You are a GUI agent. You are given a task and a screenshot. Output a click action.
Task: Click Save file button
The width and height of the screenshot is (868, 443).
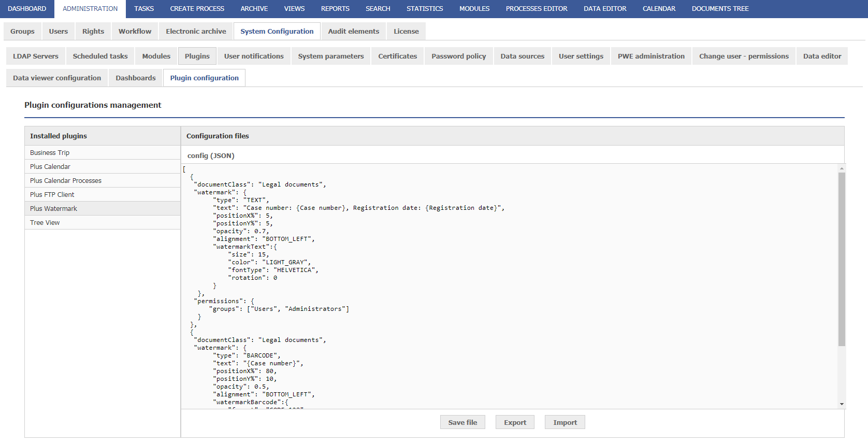[462, 422]
